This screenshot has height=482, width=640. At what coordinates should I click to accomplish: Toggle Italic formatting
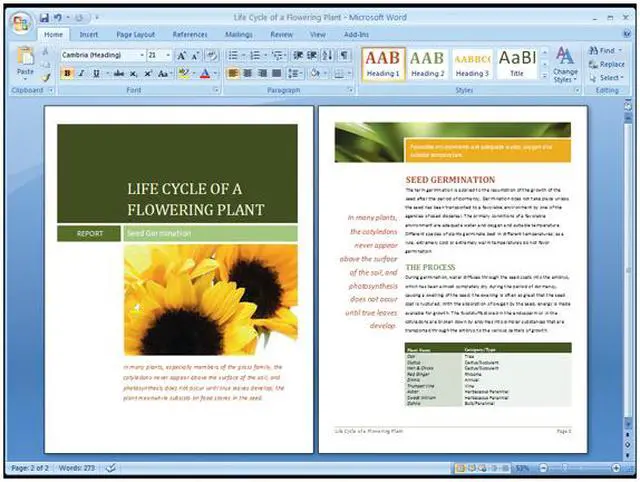click(81, 74)
